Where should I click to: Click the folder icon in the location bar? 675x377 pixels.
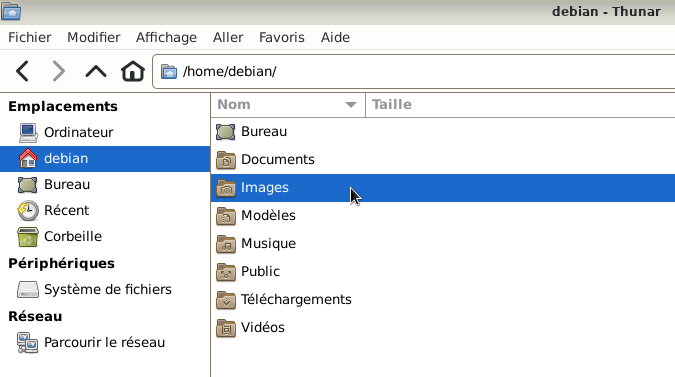click(x=169, y=71)
